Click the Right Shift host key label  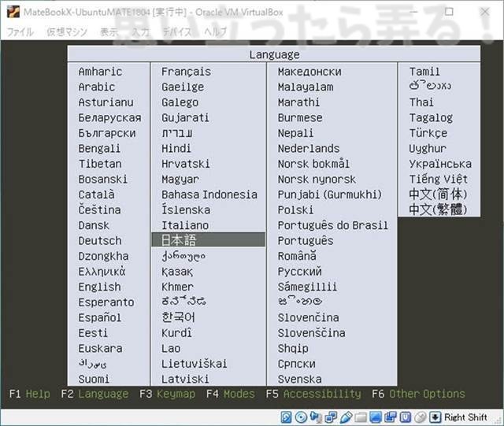point(465,417)
